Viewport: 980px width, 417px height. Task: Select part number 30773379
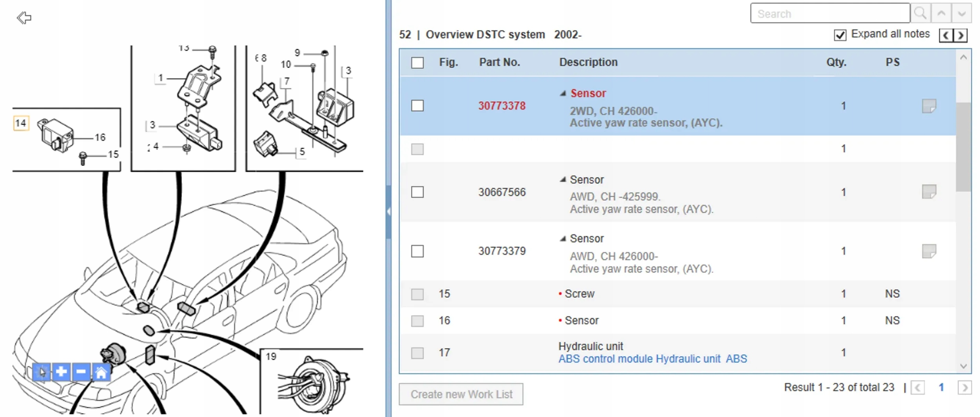pos(502,251)
